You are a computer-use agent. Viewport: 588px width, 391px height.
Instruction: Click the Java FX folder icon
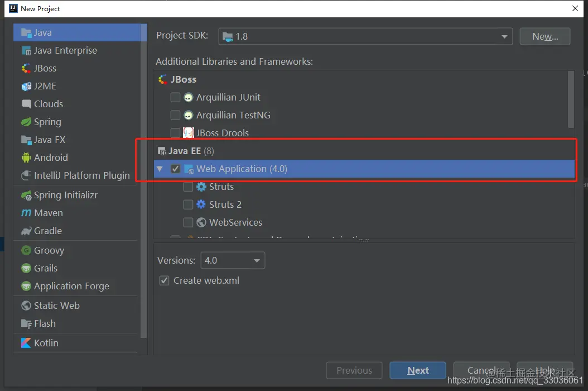pyautogui.click(x=26, y=140)
